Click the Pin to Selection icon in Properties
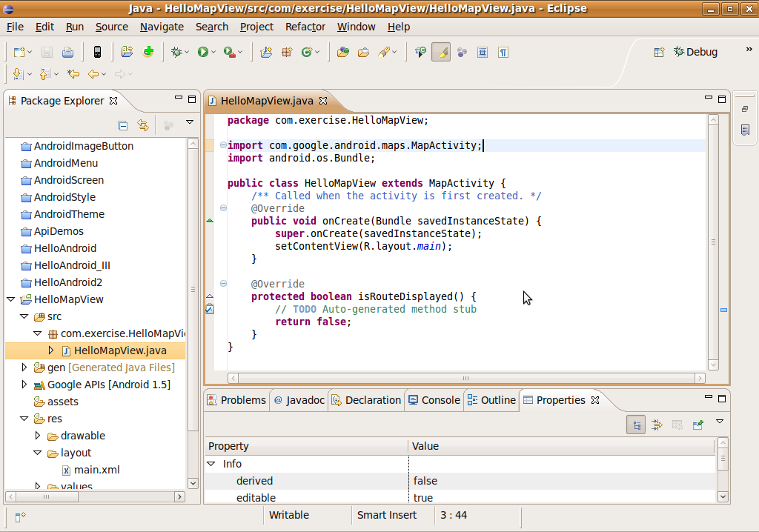Image resolution: width=759 pixels, height=532 pixels. pos(697,425)
